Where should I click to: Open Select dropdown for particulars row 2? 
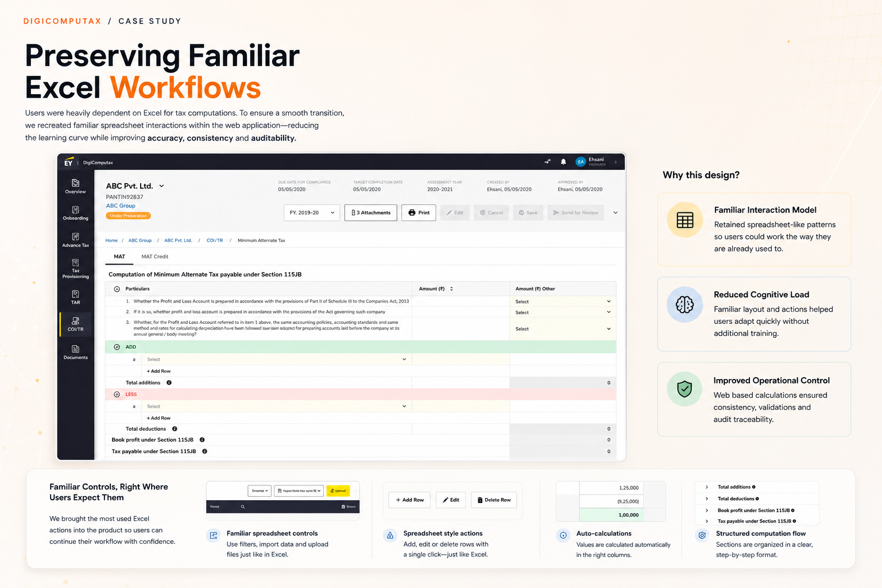(563, 312)
